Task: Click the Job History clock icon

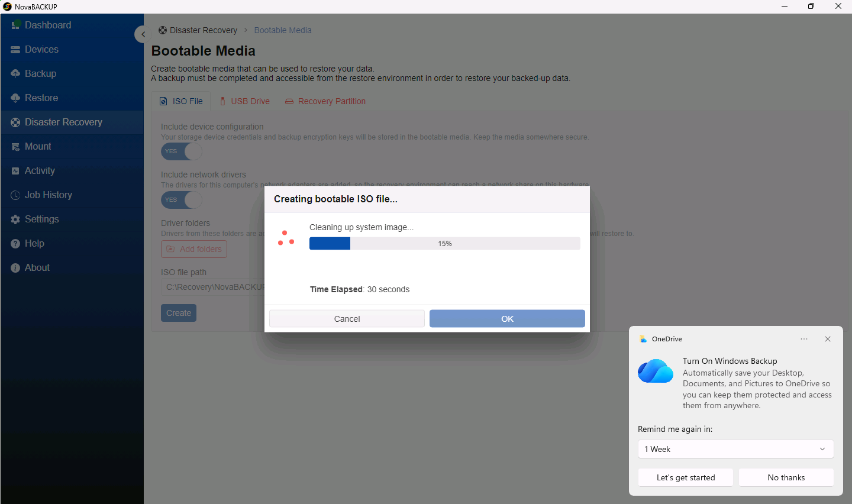Action: click(15, 195)
